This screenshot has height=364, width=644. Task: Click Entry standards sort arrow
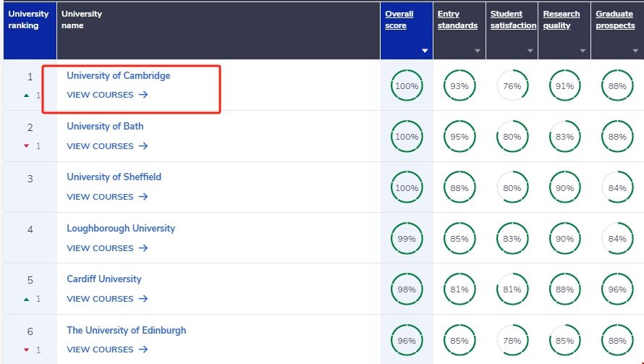point(478,51)
